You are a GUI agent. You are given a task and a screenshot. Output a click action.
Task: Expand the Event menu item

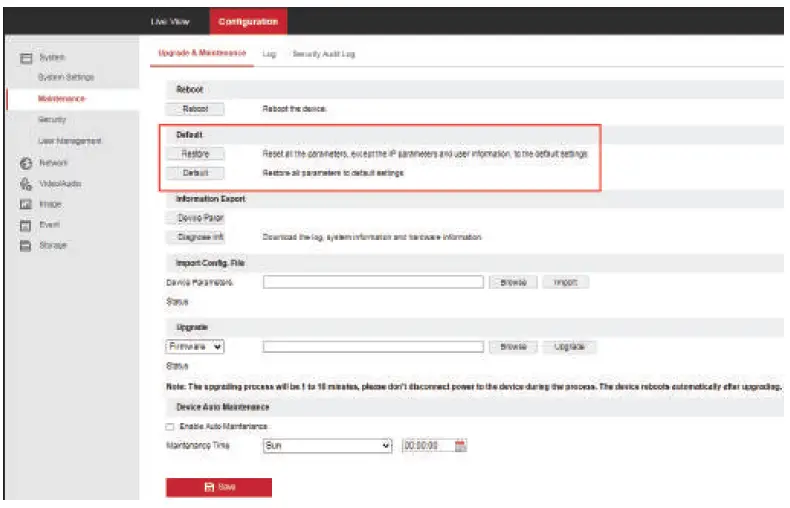click(49, 225)
